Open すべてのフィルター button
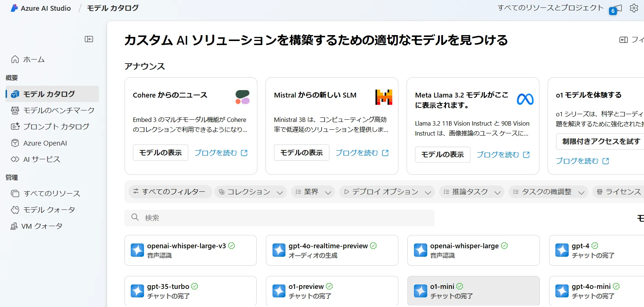This screenshot has width=644, height=307. click(x=170, y=192)
